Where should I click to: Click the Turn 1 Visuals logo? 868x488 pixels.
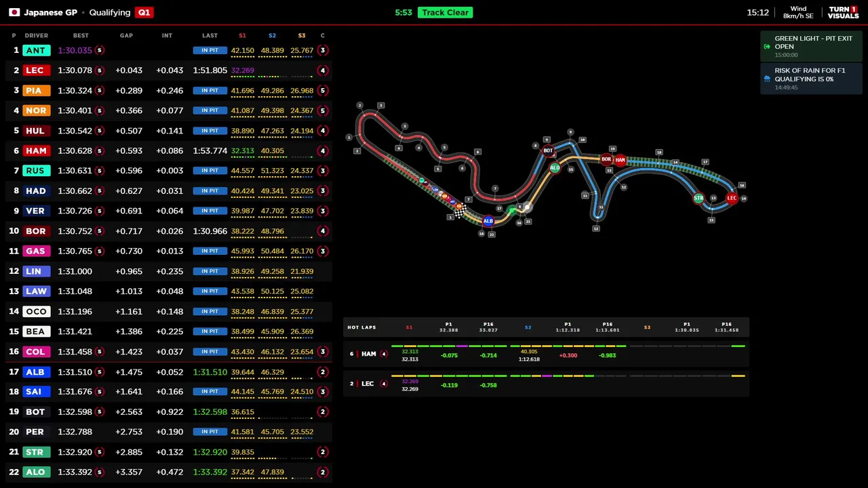(843, 12)
